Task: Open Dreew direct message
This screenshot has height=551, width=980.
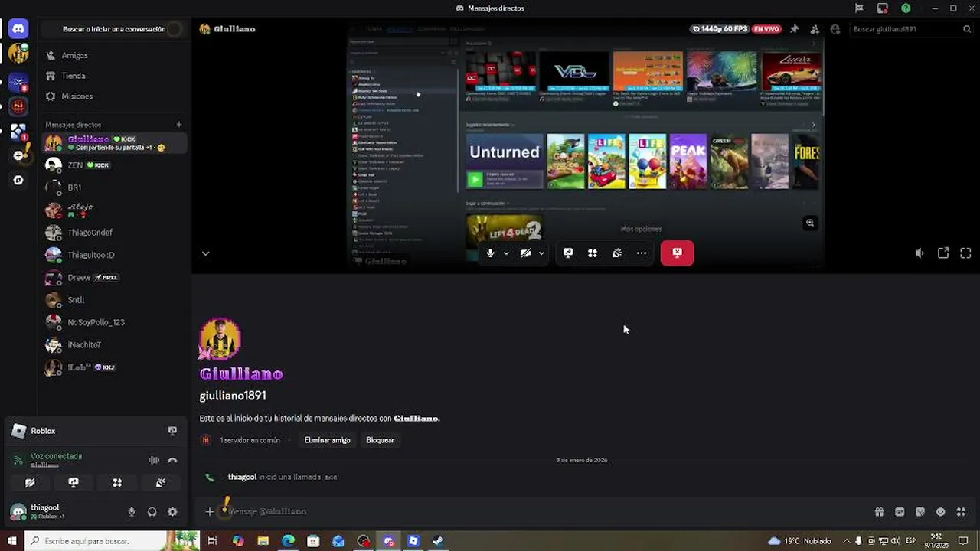Action: (113, 277)
